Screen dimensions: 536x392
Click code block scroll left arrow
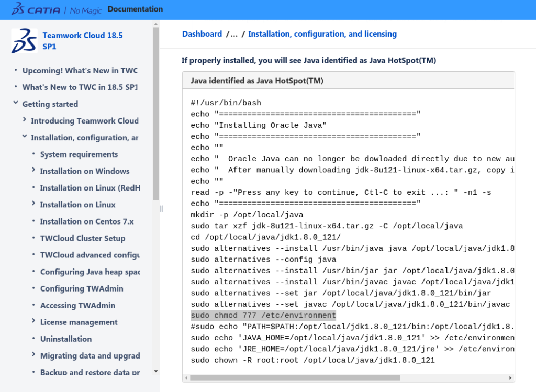[x=186, y=378]
